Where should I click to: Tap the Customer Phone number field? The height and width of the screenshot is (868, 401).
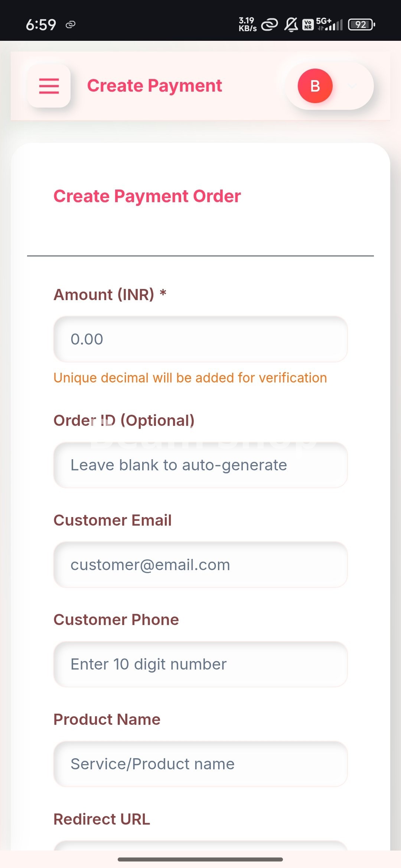(200, 664)
